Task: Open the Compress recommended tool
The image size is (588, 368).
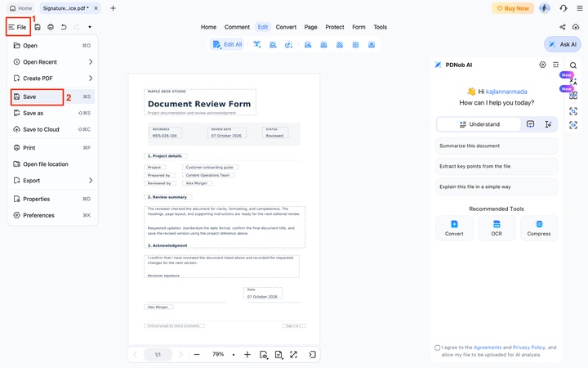Action: point(539,228)
